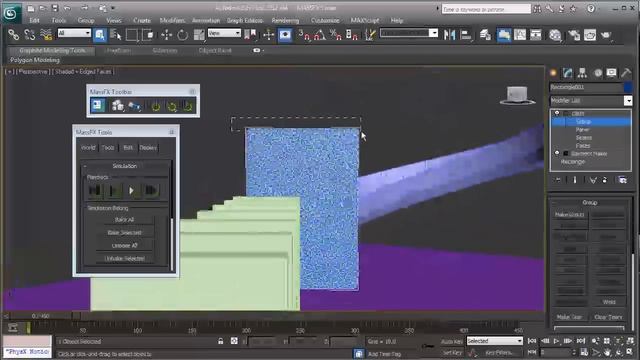
Task: Toggle Percent Snap in the main toolbar
Action: tap(336, 35)
